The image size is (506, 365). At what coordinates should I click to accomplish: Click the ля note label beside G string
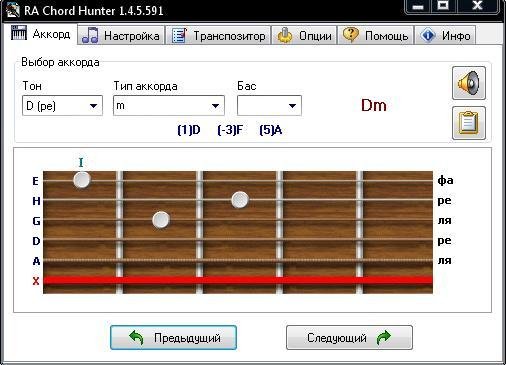point(444,220)
